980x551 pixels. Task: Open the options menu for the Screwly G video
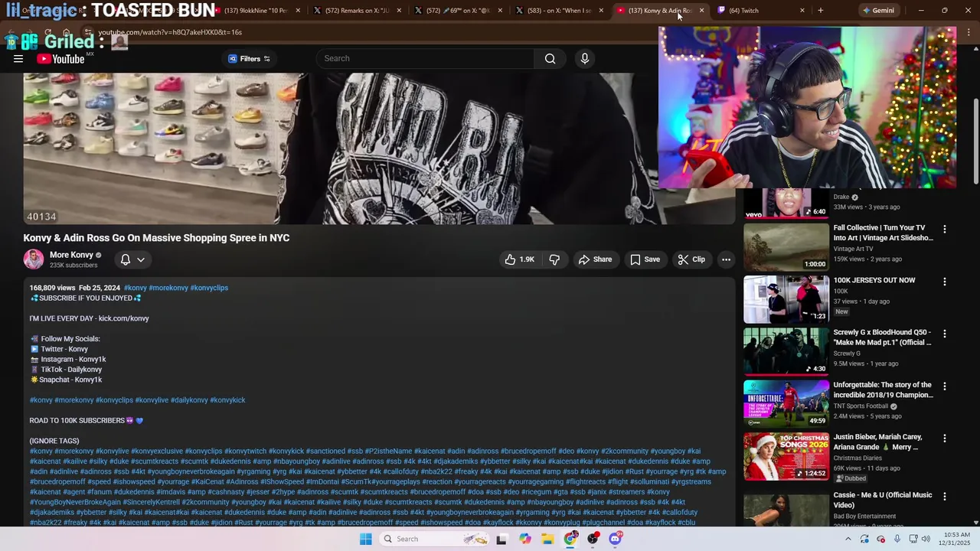coord(944,334)
